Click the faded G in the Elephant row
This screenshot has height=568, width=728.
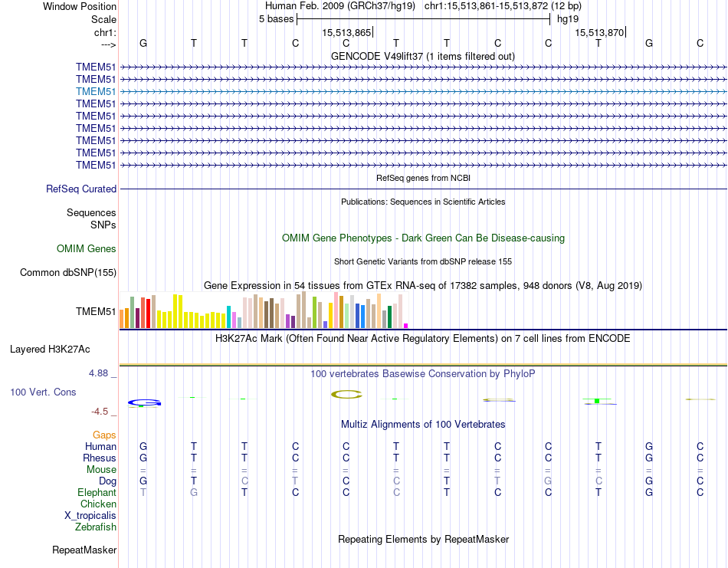pyautogui.click(x=194, y=492)
